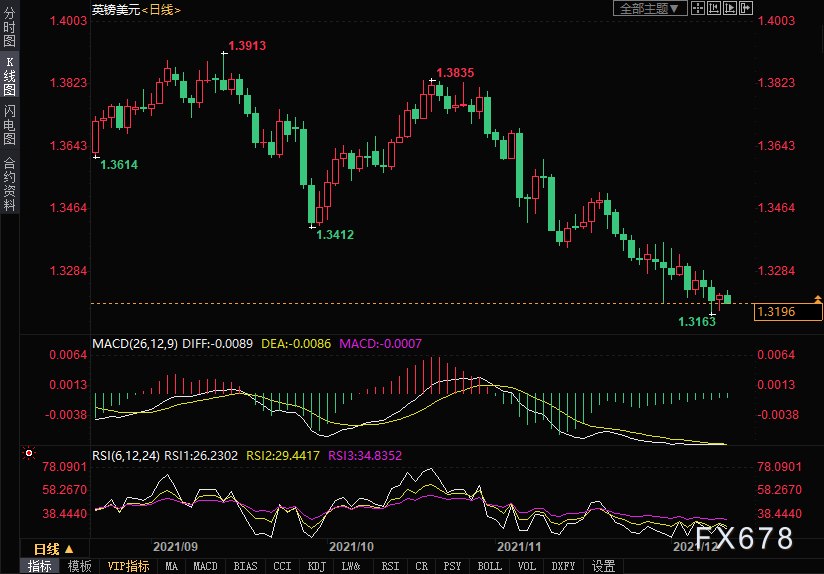Click the chart playback icon
This screenshot has height=574, width=824.
[x=730, y=8]
